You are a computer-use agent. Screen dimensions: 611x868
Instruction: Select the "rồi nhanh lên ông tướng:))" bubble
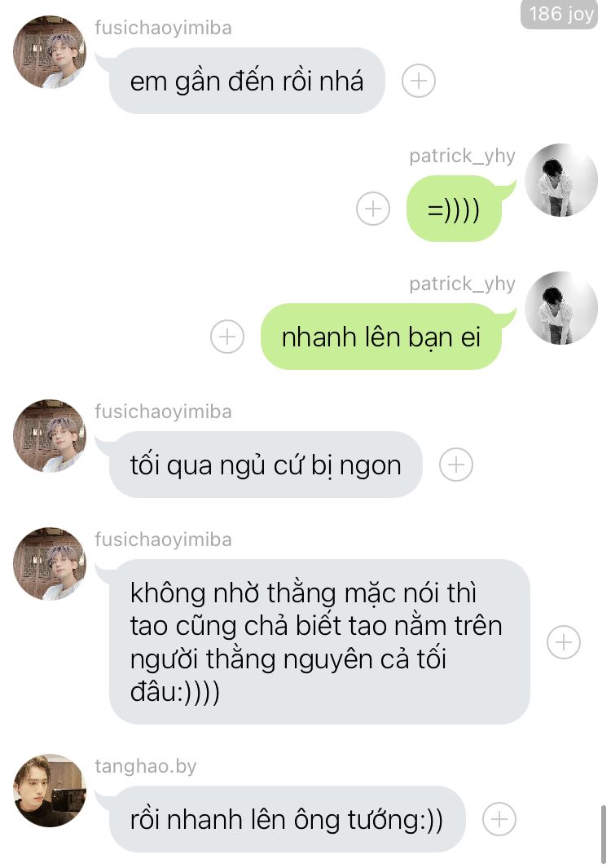click(288, 819)
